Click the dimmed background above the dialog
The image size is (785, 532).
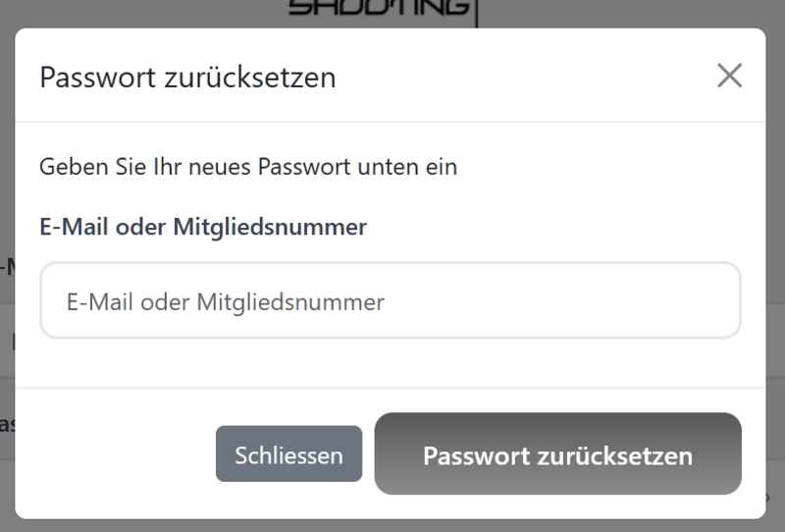tap(147, 12)
